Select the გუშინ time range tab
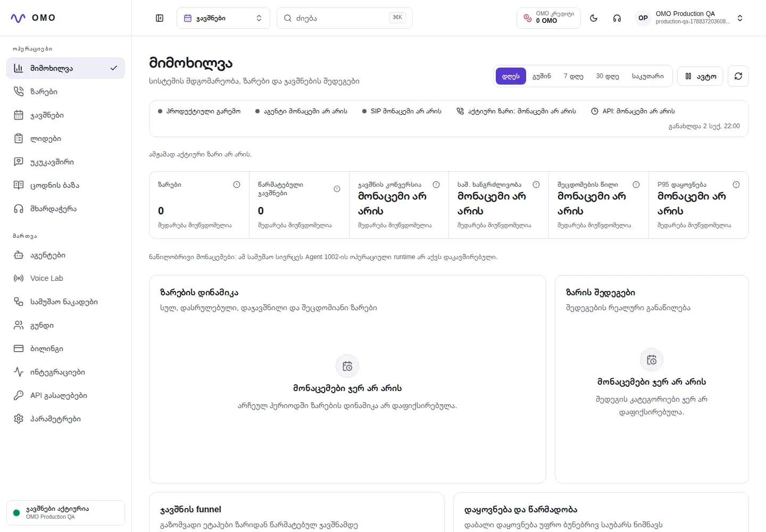 pyautogui.click(x=542, y=76)
